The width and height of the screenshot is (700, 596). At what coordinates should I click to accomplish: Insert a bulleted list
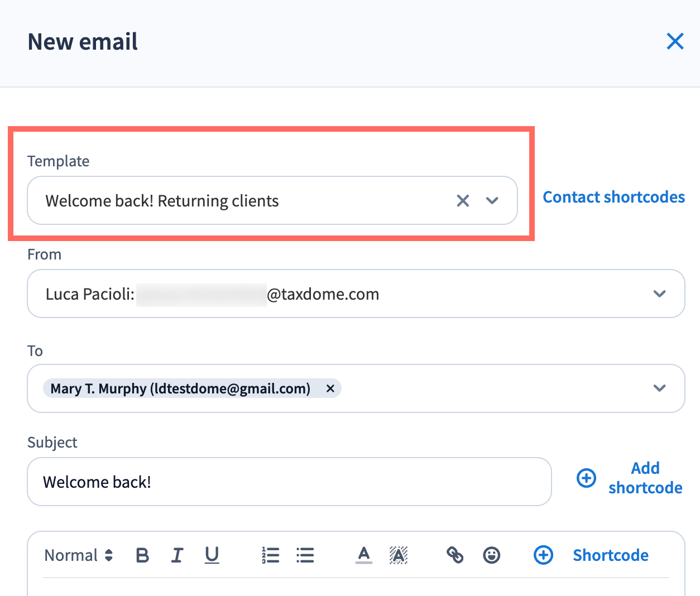pyautogui.click(x=305, y=555)
